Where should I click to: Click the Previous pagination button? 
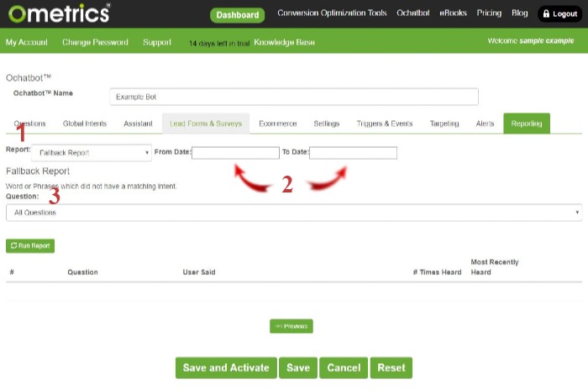click(291, 326)
